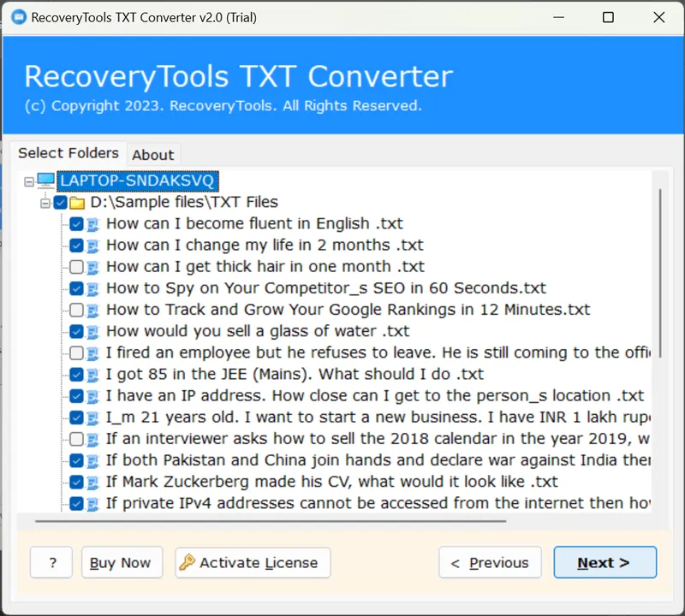
Task: Click file icon of 'How to Spy on Your Competitor_s SEO'
Action: (92, 289)
